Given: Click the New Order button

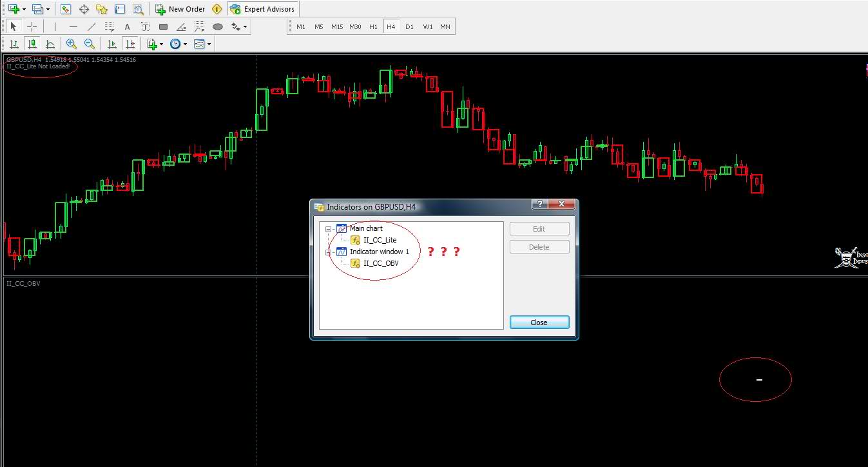Looking at the screenshot, I should [x=180, y=9].
